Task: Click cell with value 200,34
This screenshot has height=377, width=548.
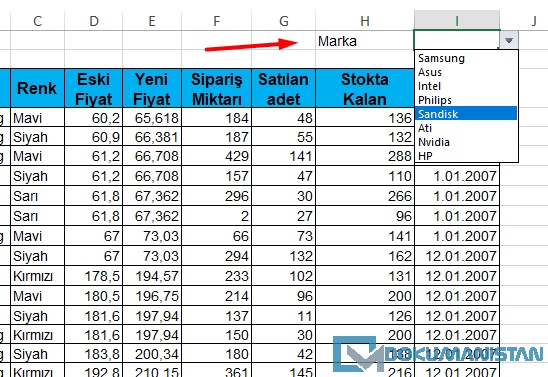Action: click(152, 354)
